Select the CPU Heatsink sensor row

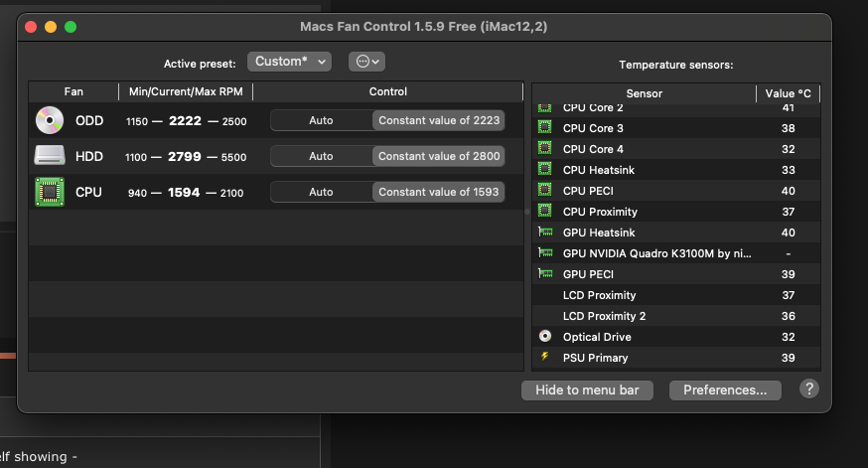676,170
